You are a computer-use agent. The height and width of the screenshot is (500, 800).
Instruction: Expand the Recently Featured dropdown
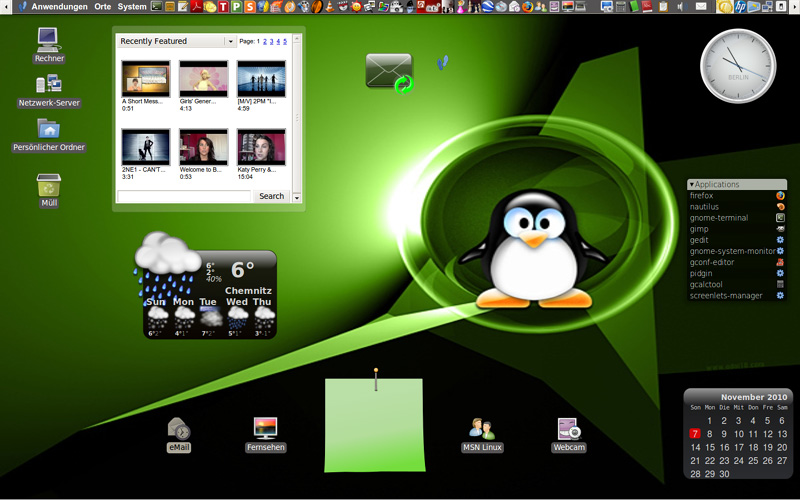[231, 41]
